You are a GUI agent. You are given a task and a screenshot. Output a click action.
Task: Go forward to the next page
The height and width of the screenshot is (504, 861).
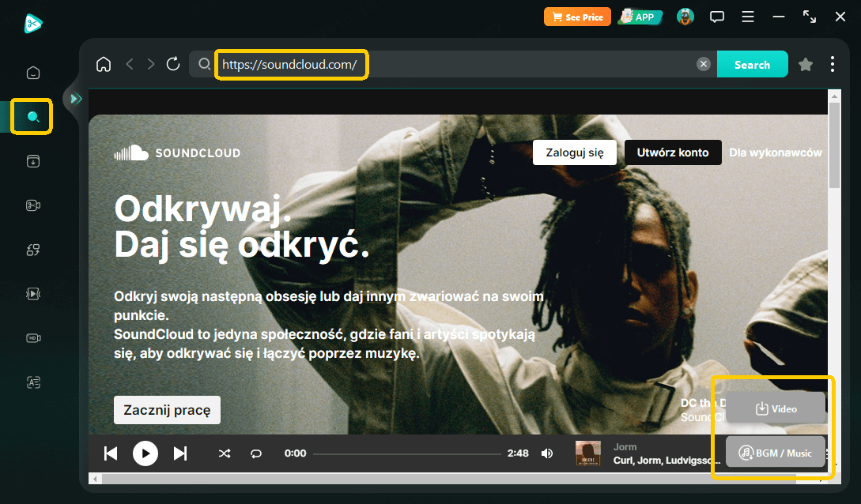click(150, 64)
